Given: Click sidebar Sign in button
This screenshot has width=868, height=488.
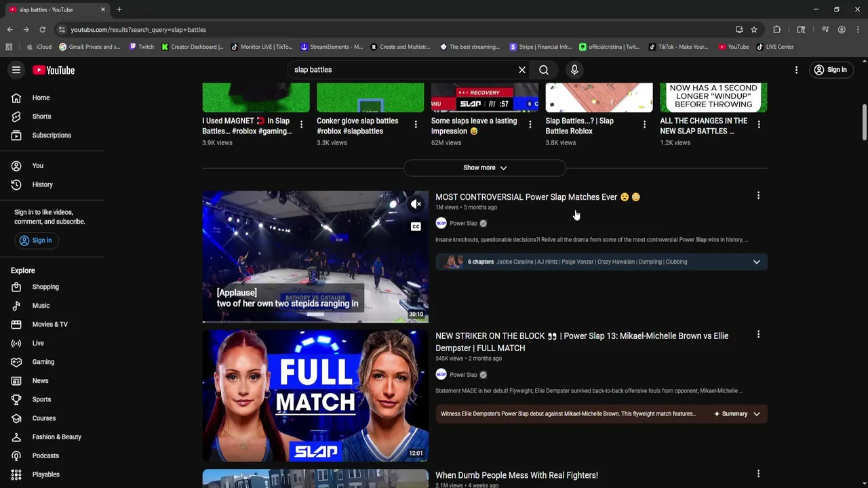Looking at the screenshot, I should pos(35,241).
